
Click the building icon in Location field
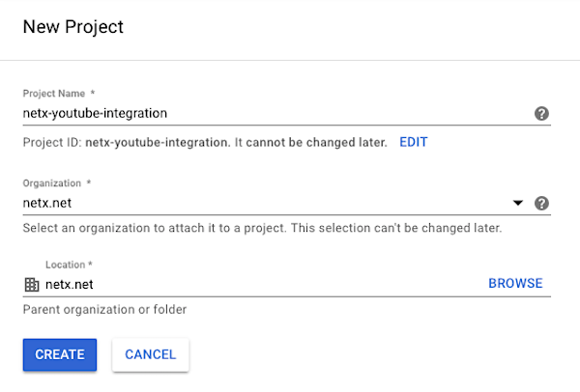[x=31, y=284]
